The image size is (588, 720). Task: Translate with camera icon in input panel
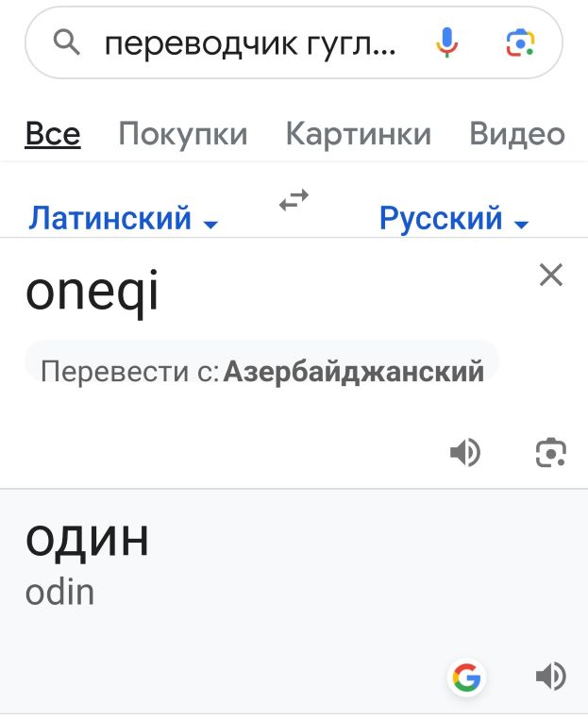[x=551, y=453]
